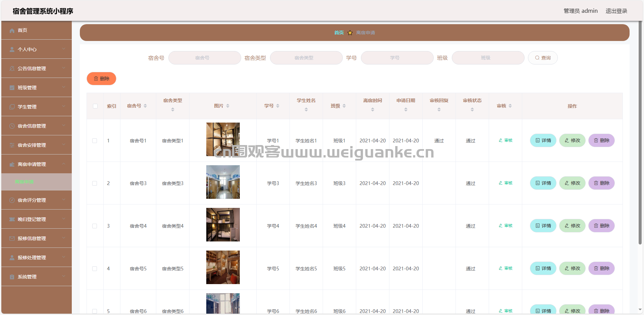Focus the 宿舍类型 search input
This screenshot has width=644, height=315.
click(x=306, y=58)
